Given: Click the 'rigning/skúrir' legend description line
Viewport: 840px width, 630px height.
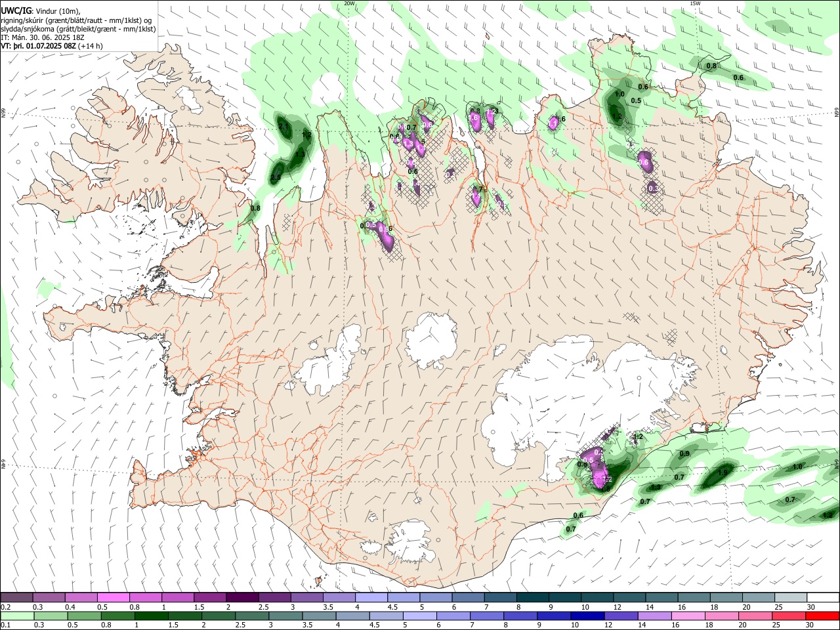Looking at the screenshot, I should (x=77, y=20).
